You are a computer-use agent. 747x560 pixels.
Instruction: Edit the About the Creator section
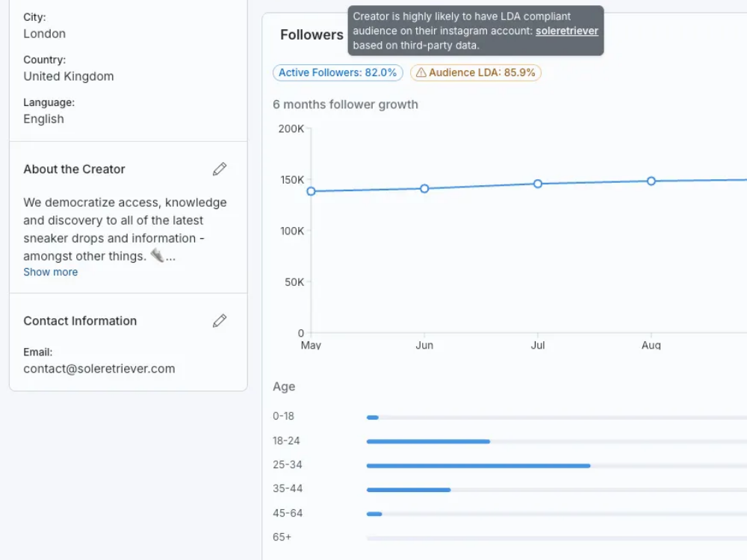219,169
